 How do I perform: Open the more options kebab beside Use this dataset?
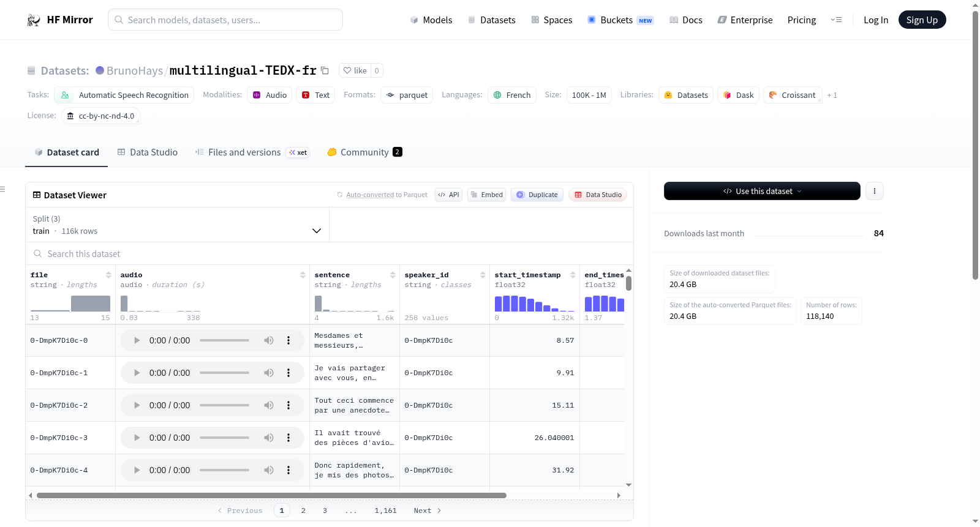(875, 191)
